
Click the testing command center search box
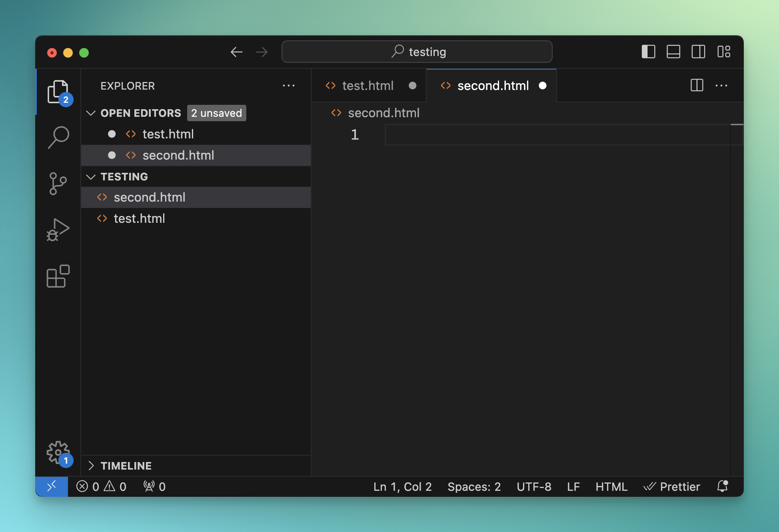click(x=417, y=52)
